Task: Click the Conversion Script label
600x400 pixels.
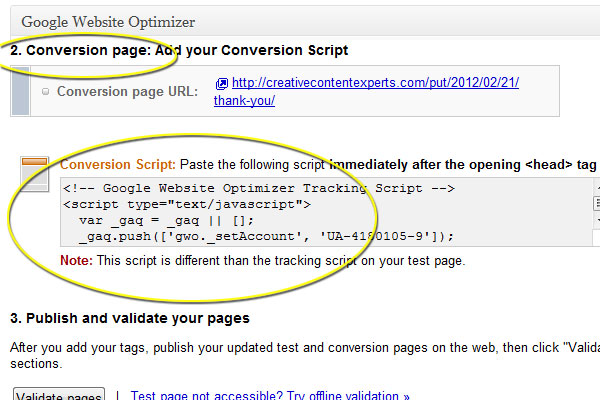Action: tap(118, 163)
